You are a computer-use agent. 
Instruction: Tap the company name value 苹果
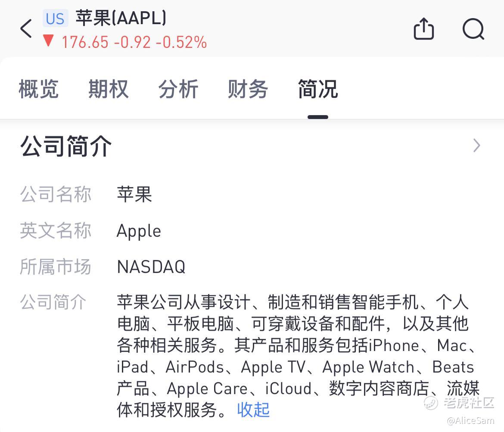click(134, 194)
